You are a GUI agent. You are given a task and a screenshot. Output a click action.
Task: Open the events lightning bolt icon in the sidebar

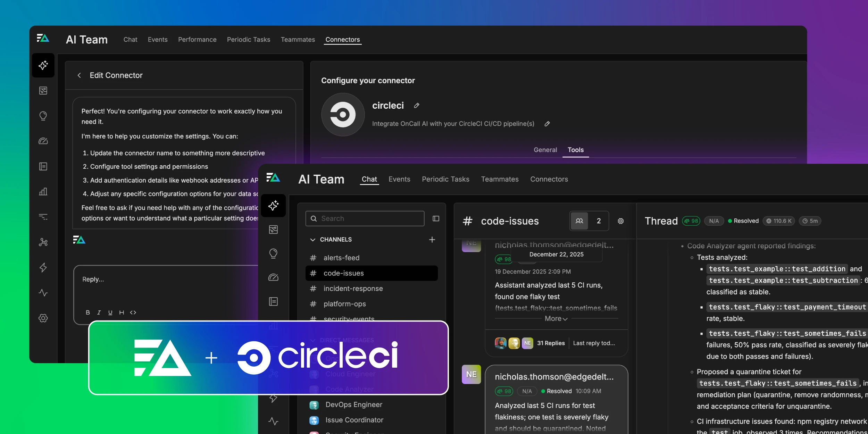point(43,267)
